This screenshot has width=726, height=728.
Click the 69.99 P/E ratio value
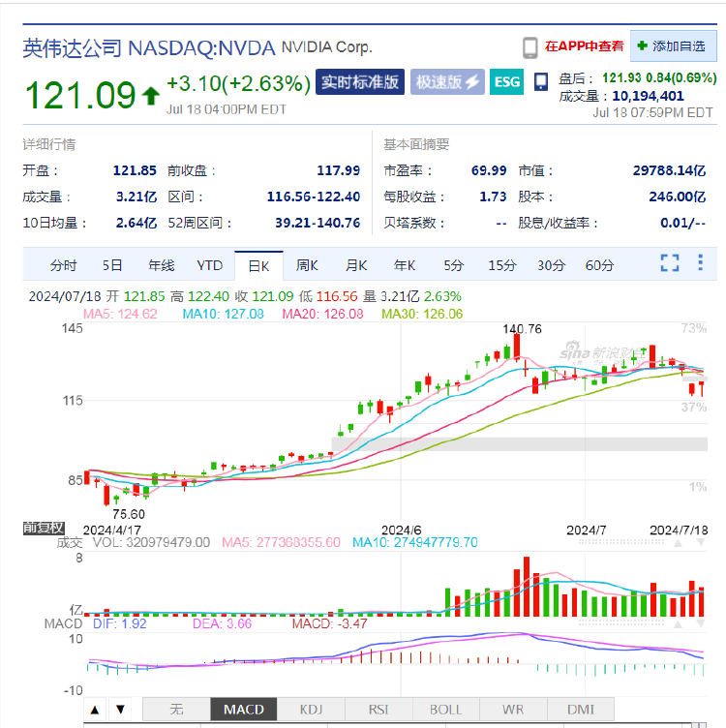pos(489,170)
